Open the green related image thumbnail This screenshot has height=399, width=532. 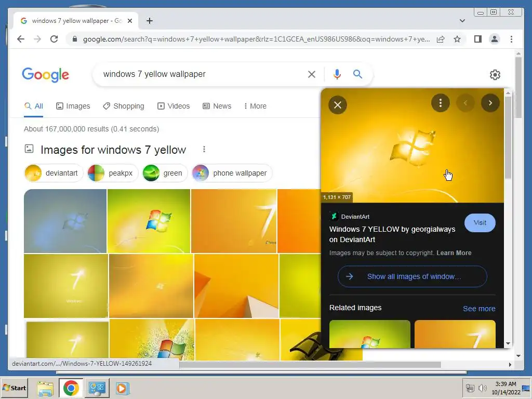click(x=370, y=334)
